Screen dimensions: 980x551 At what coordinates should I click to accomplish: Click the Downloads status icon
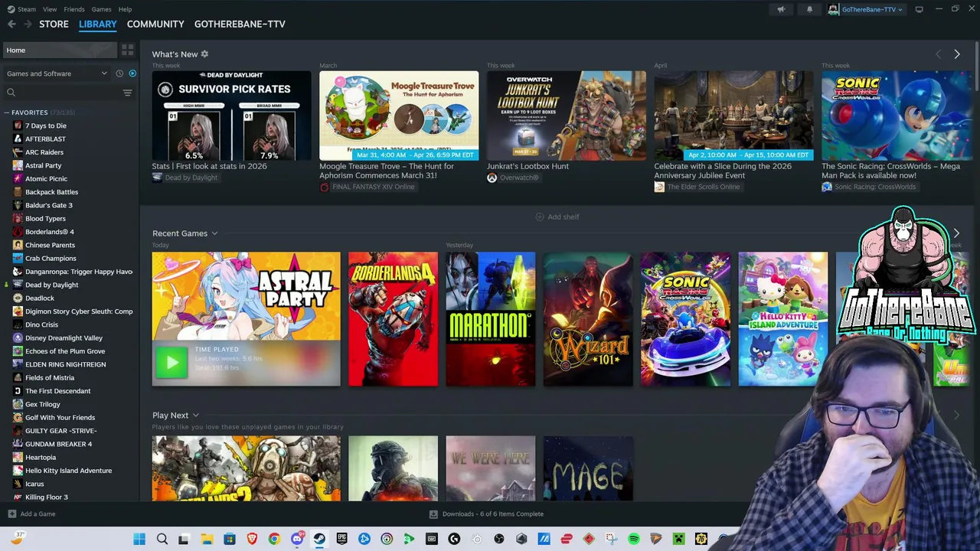pos(433,514)
